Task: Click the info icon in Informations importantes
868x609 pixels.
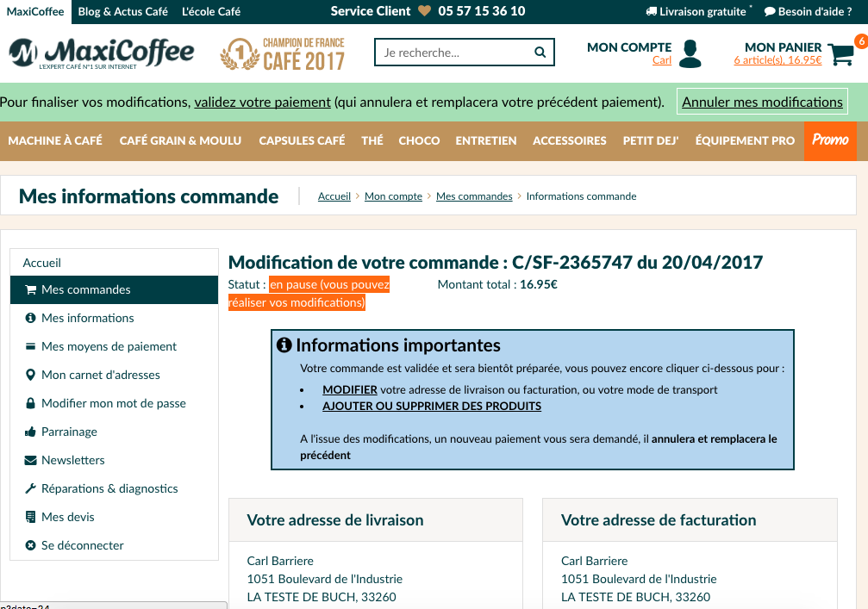Action: tap(284, 345)
